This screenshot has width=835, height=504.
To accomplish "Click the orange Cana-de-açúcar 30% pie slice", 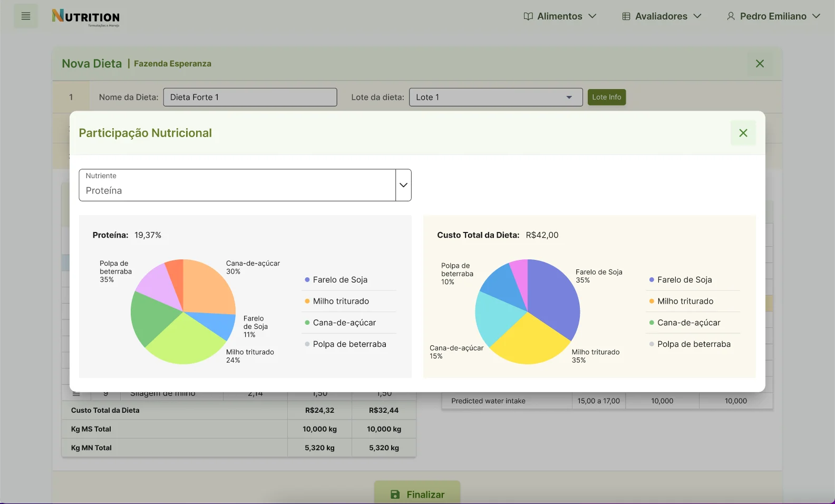I will pos(208,287).
